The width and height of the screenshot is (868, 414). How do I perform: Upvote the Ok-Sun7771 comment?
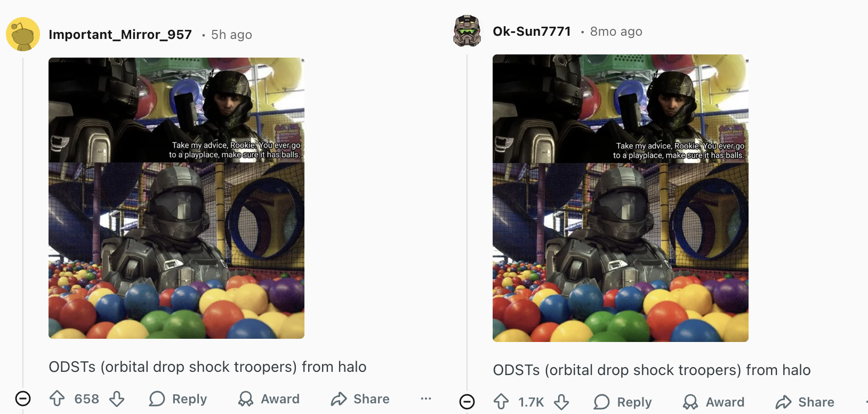coord(501,402)
